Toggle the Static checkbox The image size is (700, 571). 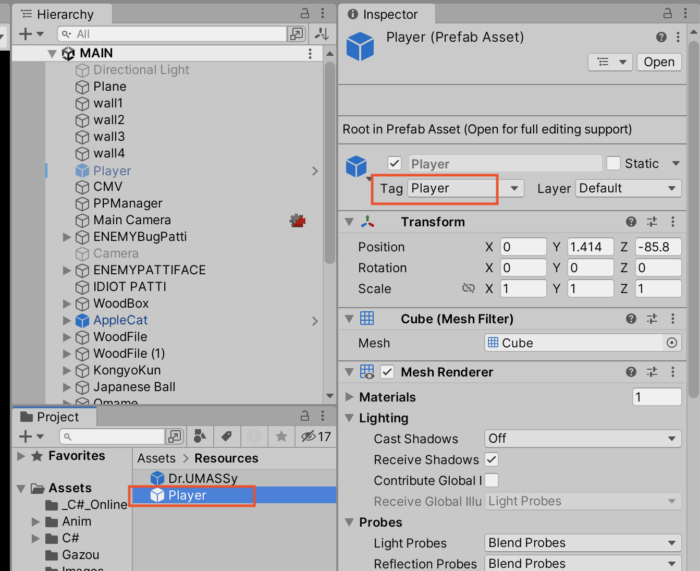613,163
